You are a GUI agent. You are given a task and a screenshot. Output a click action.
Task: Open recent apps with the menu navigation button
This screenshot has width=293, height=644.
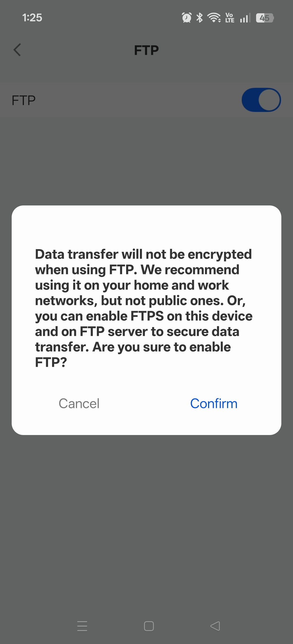pyautogui.click(x=82, y=626)
